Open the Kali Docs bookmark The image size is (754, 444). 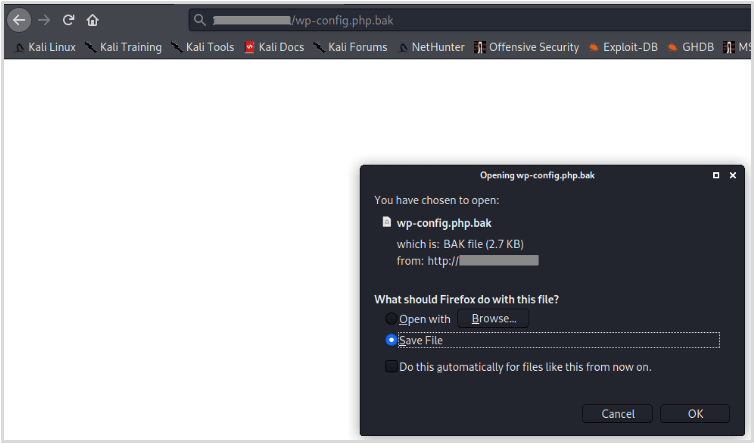click(275, 47)
